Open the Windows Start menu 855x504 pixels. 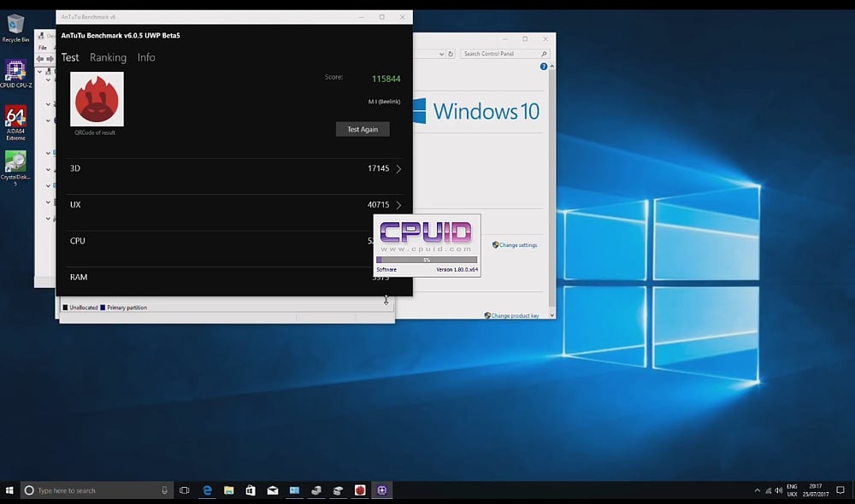(10, 490)
